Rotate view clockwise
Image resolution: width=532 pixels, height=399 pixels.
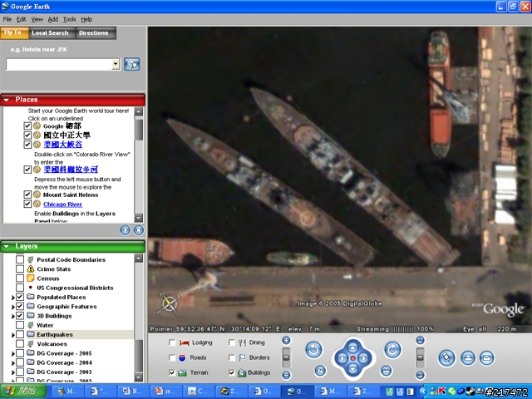click(x=392, y=350)
